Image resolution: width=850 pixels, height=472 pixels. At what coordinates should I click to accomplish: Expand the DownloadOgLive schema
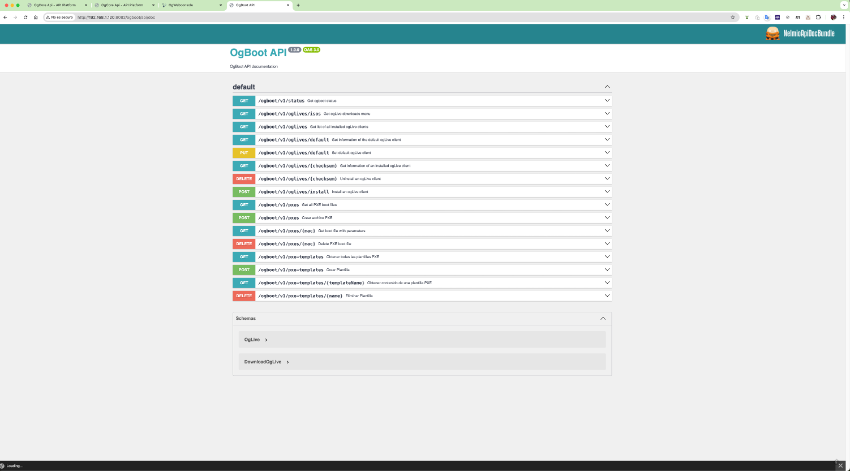point(265,361)
